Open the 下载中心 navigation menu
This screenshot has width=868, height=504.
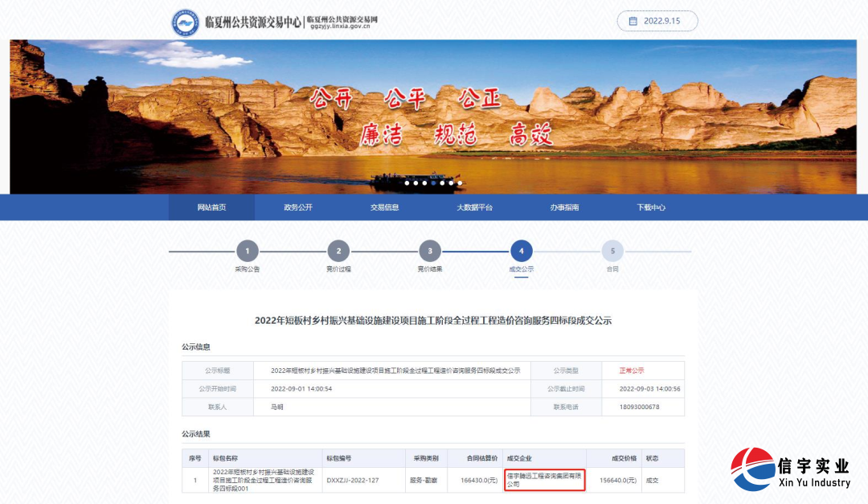point(649,207)
